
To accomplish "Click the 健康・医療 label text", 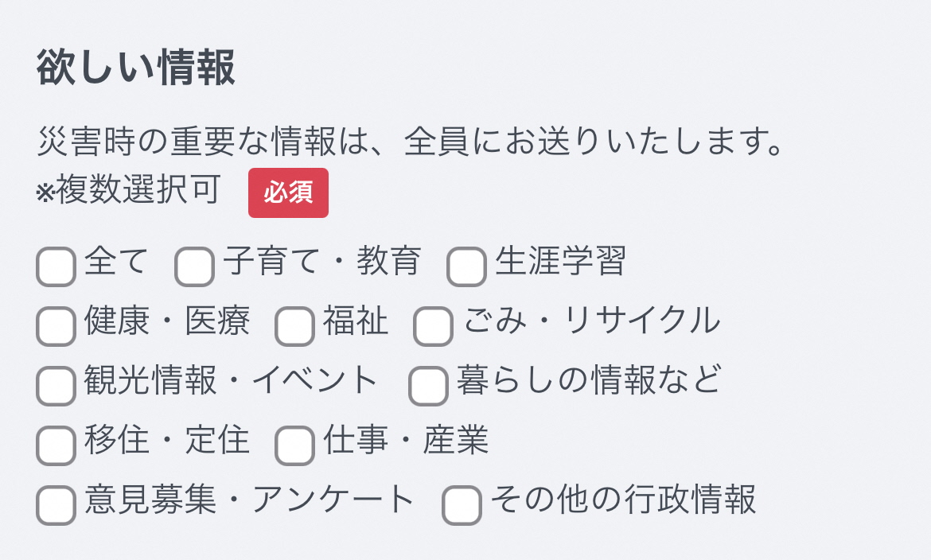I will click(166, 322).
